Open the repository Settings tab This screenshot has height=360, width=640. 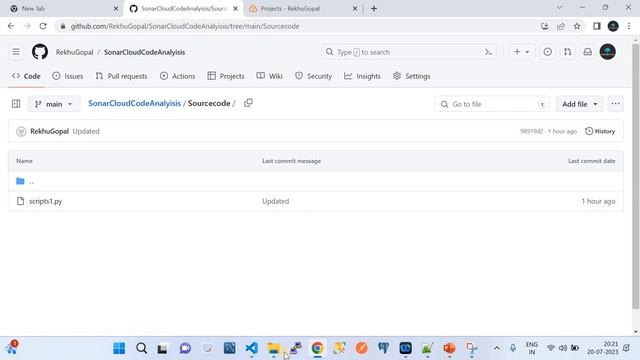[411, 76]
